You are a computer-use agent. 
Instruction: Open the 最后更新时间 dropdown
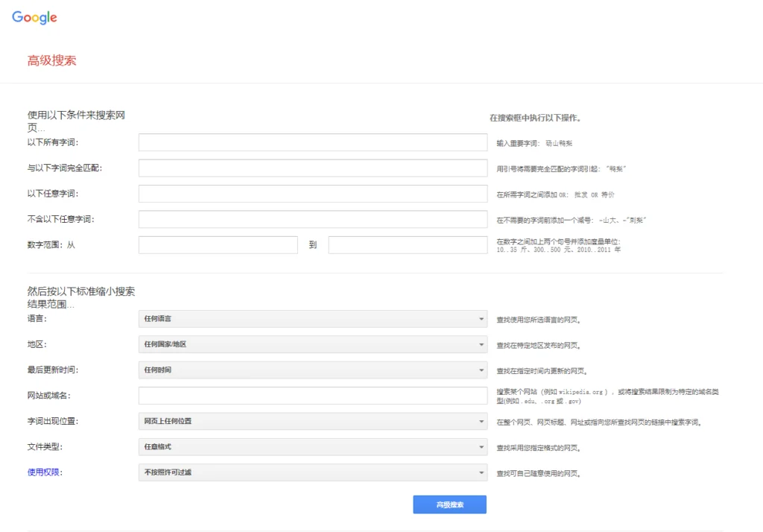312,370
